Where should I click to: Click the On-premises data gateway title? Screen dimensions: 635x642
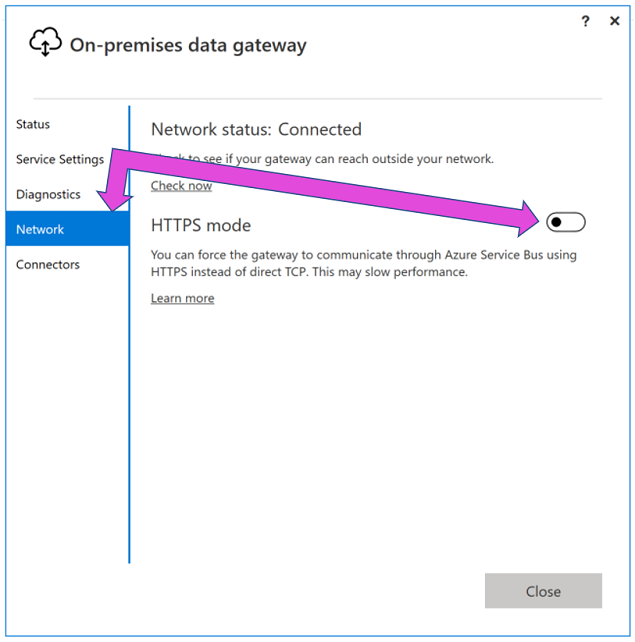pyautogui.click(x=188, y=45)
